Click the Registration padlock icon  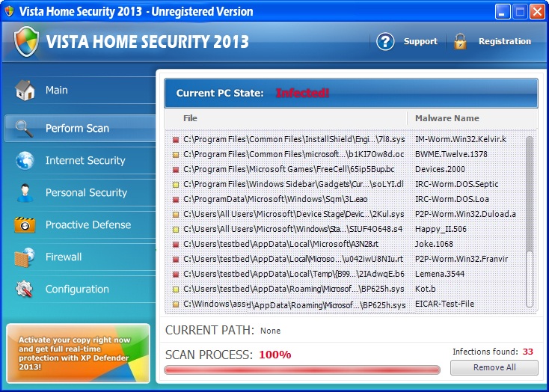(460, 42)
